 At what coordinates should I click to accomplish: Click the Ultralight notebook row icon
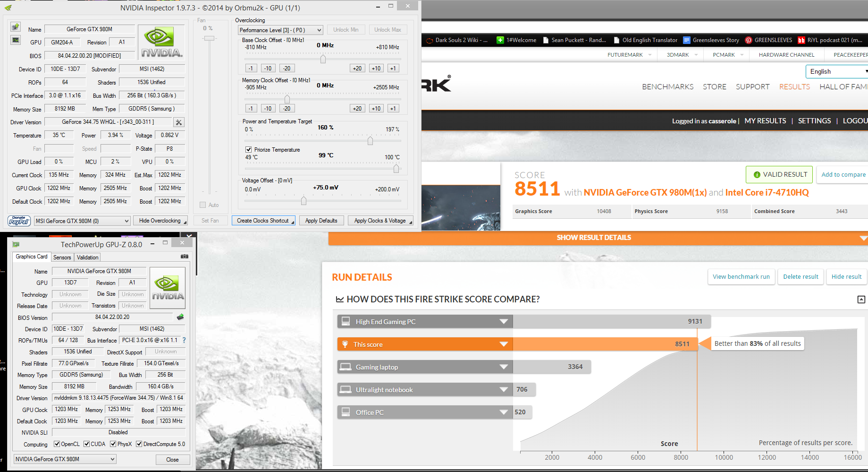coord(346,389)
